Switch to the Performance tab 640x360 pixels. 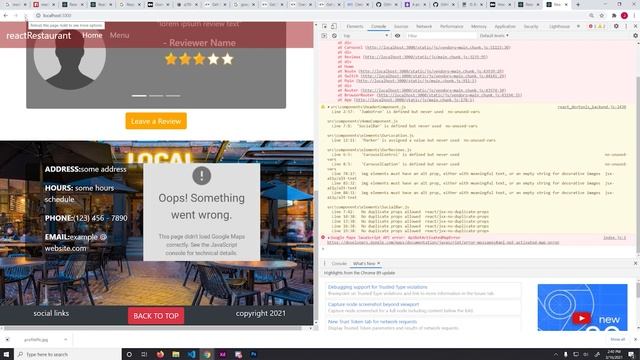tap(451, 27)
